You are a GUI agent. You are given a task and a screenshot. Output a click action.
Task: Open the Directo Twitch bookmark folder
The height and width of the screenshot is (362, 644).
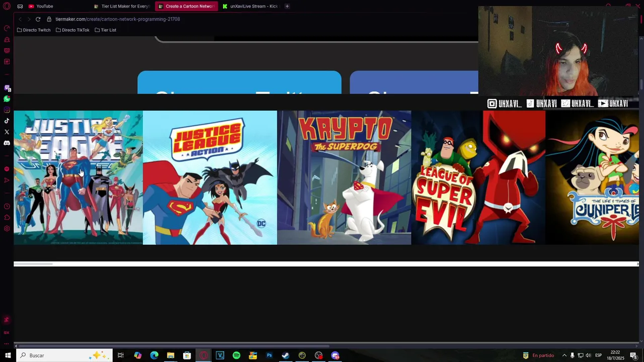coord(34,30)
